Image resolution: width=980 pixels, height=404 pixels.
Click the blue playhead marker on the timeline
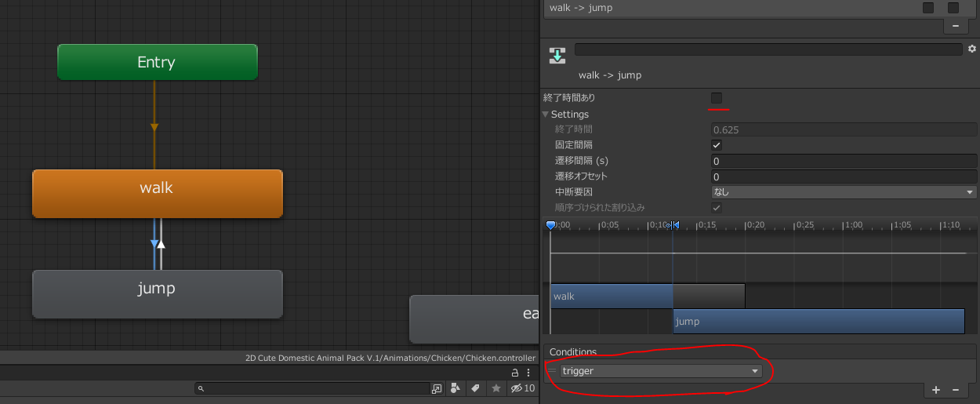tap(550, 225)
